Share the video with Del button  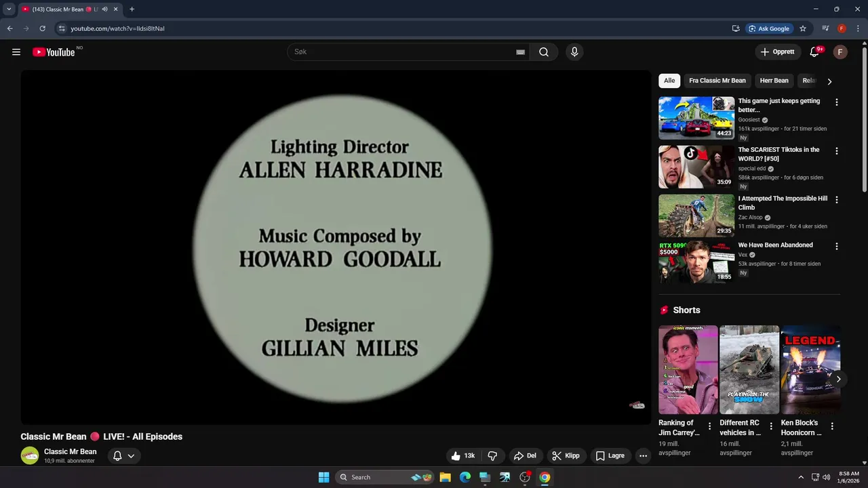point(525,455)
